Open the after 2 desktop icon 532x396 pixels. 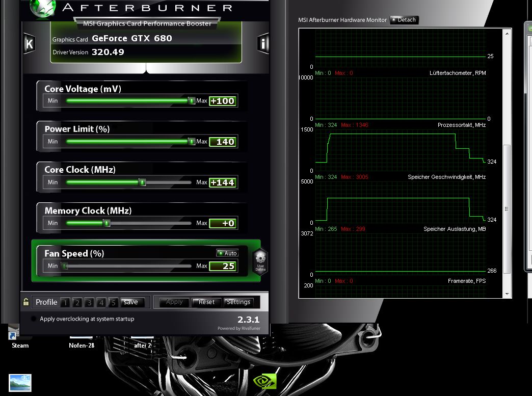coord(142,342)
